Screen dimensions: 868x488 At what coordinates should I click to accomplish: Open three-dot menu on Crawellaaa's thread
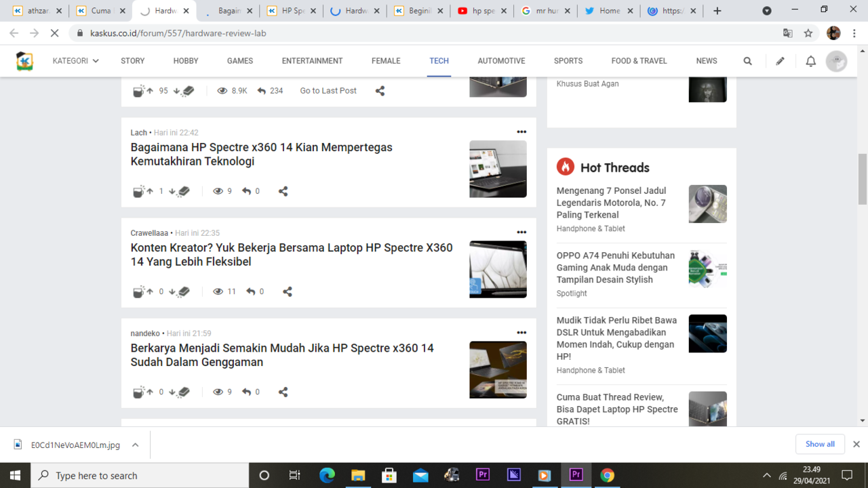(521, 232)
